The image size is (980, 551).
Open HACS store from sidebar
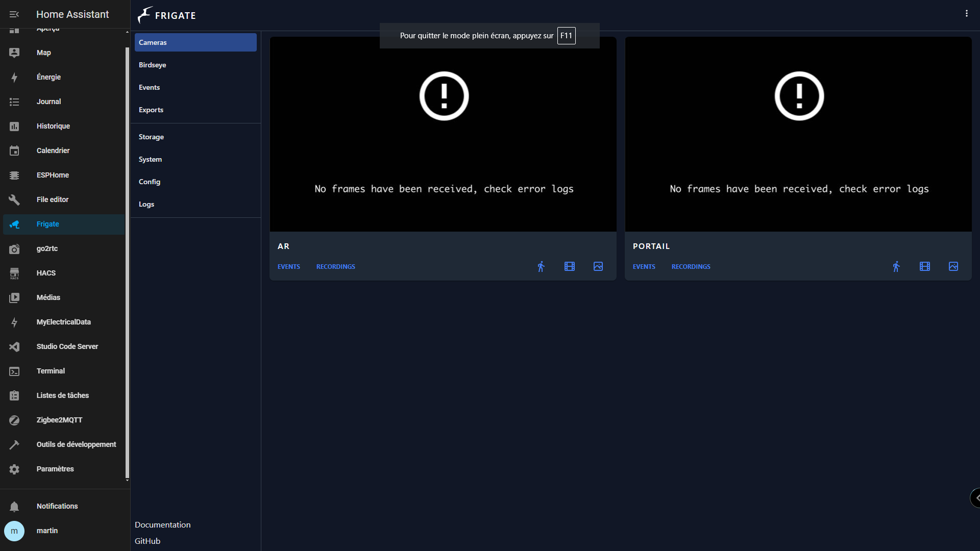[x=46, y=273]
